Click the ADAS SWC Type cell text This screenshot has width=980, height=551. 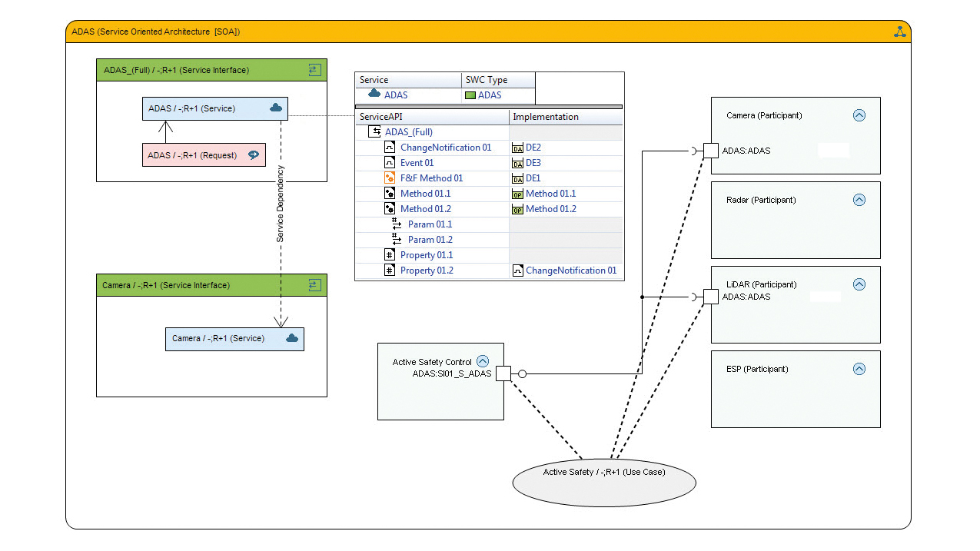pos(490,95)
